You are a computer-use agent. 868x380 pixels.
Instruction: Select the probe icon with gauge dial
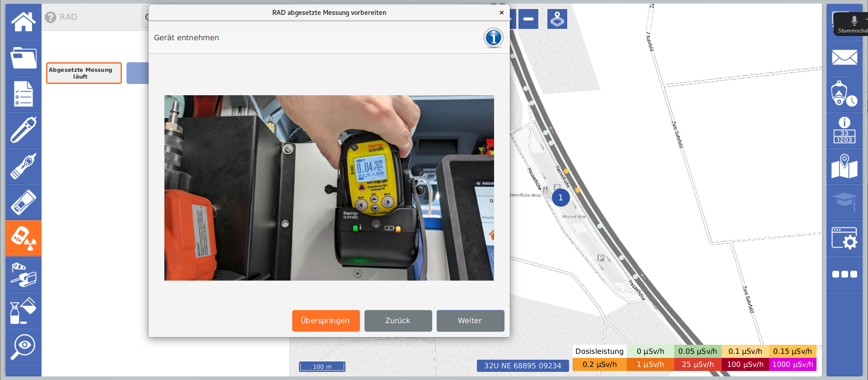click(23, 166)
